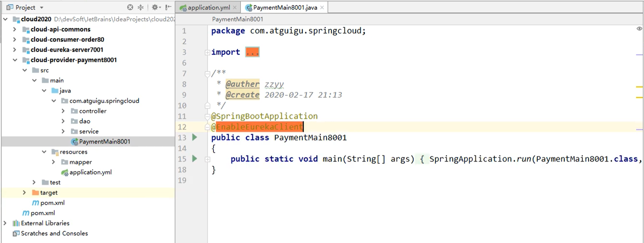
Task: Expand the dao package
Action: pyautogui.click(x=63, y=121)
